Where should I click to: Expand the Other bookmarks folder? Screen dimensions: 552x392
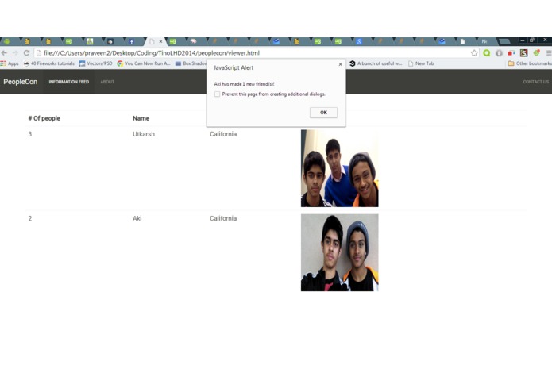pos(530,63)
